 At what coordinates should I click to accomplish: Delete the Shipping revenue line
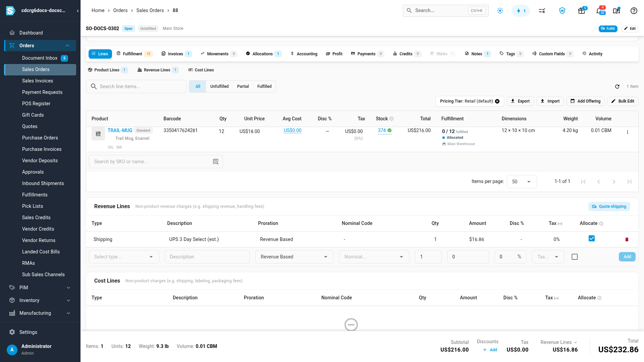pyautogui.click(x=627, y=240)
